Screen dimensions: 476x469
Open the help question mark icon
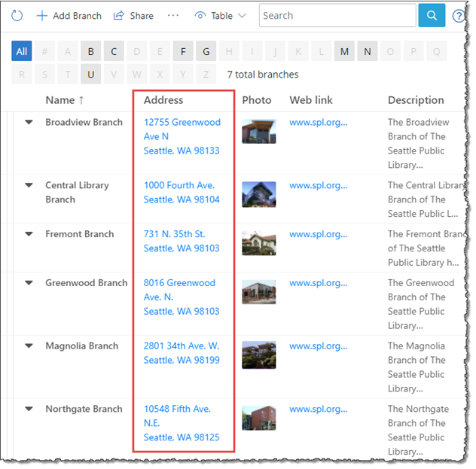(x=459, y=16)
